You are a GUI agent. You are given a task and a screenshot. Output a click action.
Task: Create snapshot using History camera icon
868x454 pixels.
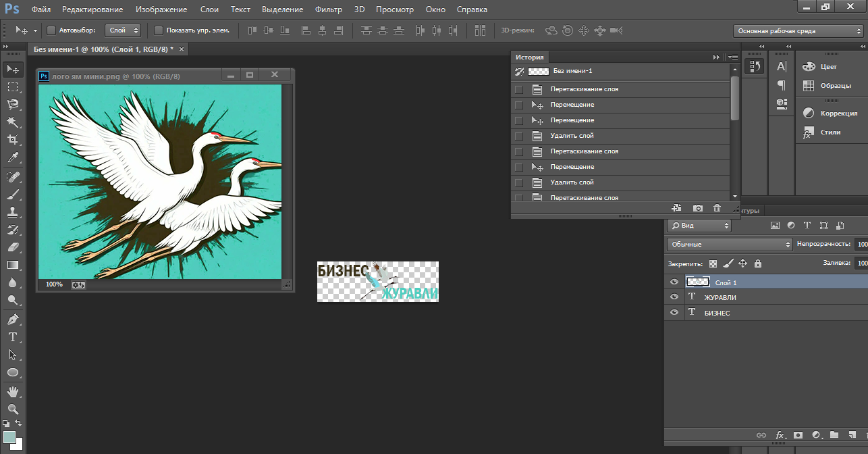pyautogui.click(x=698, y=209)
